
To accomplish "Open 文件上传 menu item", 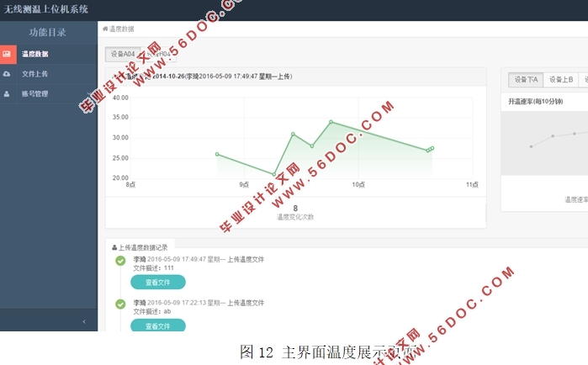I will [x=49, y=74].
